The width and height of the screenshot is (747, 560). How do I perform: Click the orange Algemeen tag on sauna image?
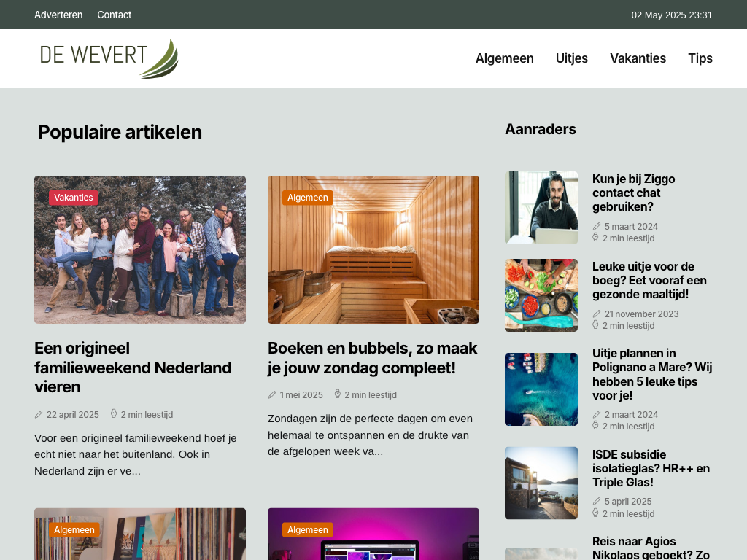pyautogui.click(x=307, y=198)
